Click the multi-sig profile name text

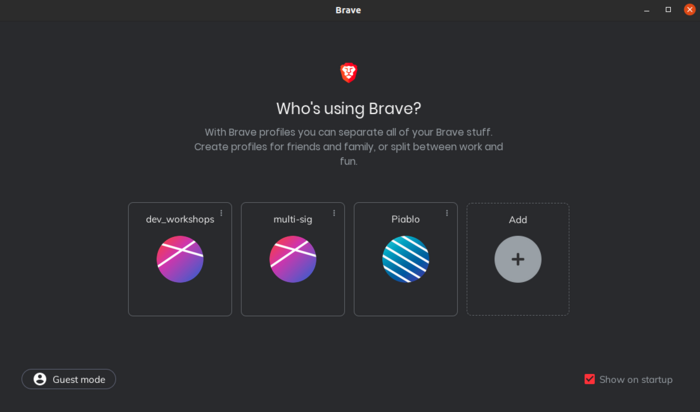point(293,220)
